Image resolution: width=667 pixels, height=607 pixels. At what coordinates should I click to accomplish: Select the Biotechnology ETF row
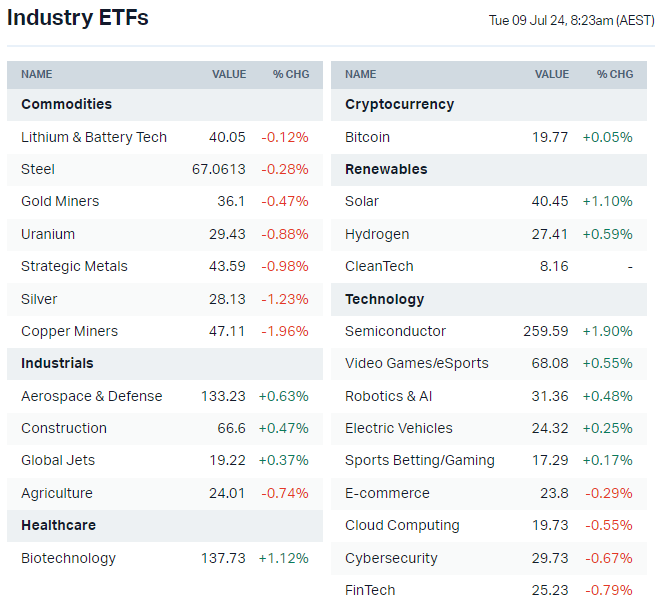pyautogui.click(x=68, y=558)
